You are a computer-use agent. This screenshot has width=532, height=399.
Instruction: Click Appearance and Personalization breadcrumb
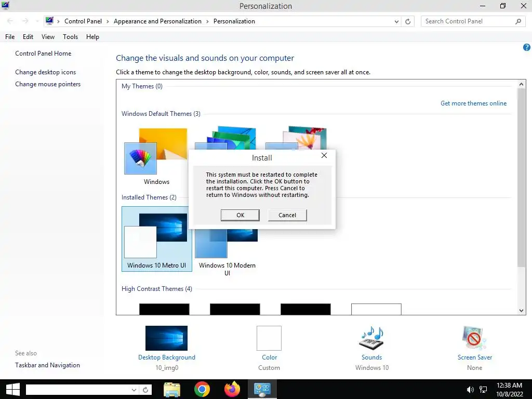point(157,21)
